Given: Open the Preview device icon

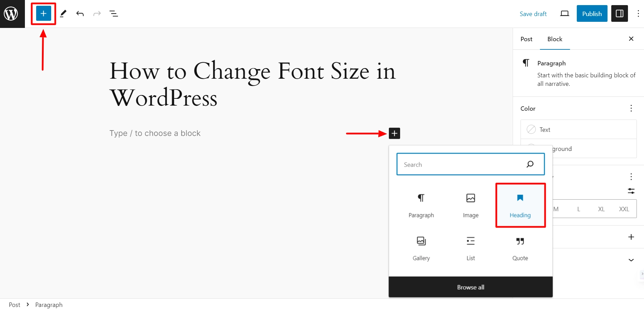Looking at the screenshot, I should point(565,14).
